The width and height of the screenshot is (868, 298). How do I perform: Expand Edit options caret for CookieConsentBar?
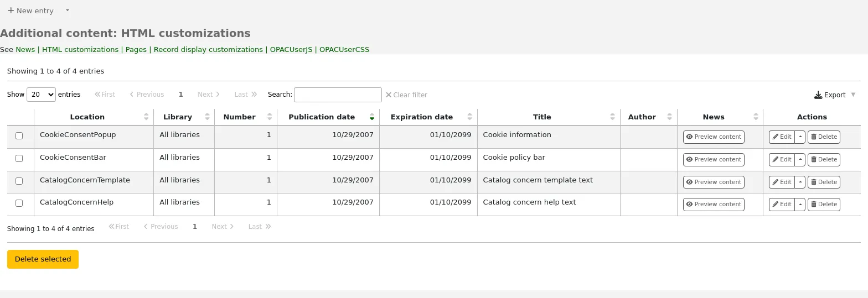click(x=800, y=159)
